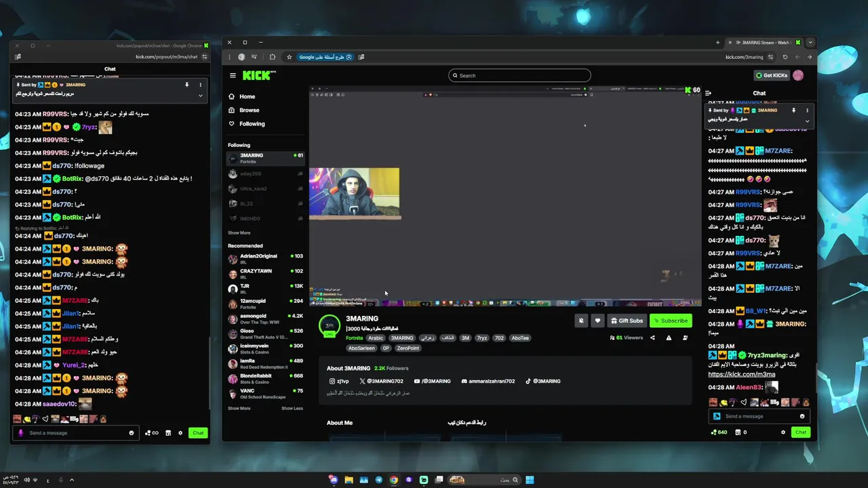Open VANC recommended channel

tap(265, 393)
